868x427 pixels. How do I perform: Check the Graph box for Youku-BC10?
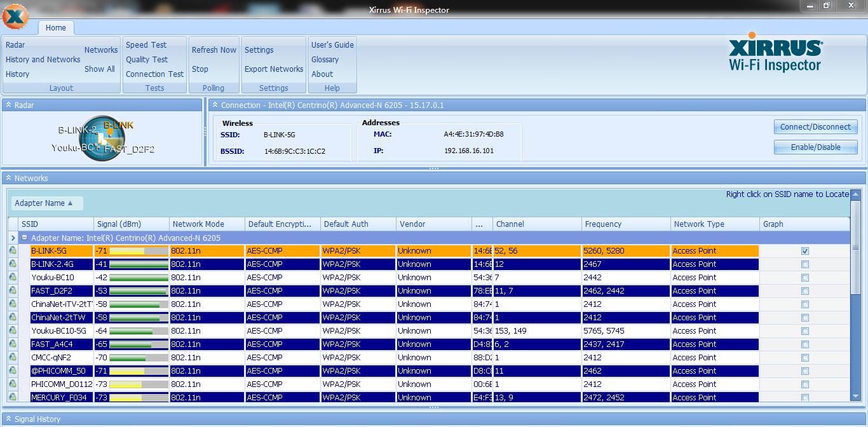805,278
